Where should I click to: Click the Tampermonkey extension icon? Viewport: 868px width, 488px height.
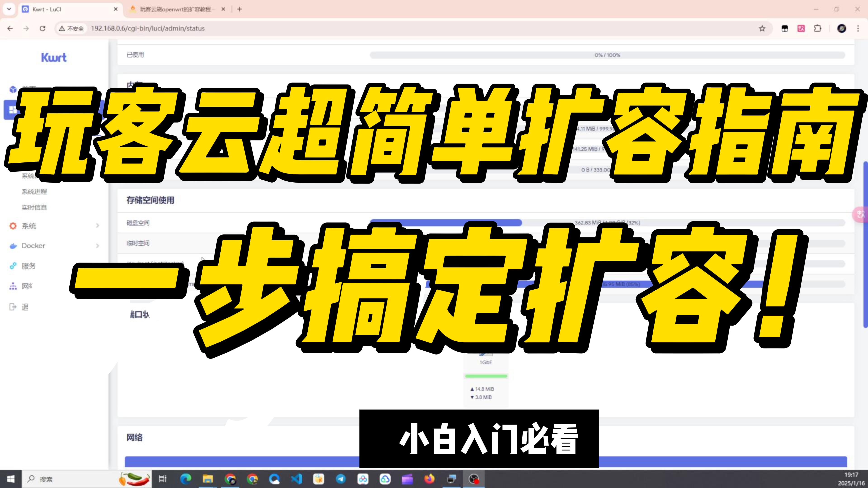(784, 29)
